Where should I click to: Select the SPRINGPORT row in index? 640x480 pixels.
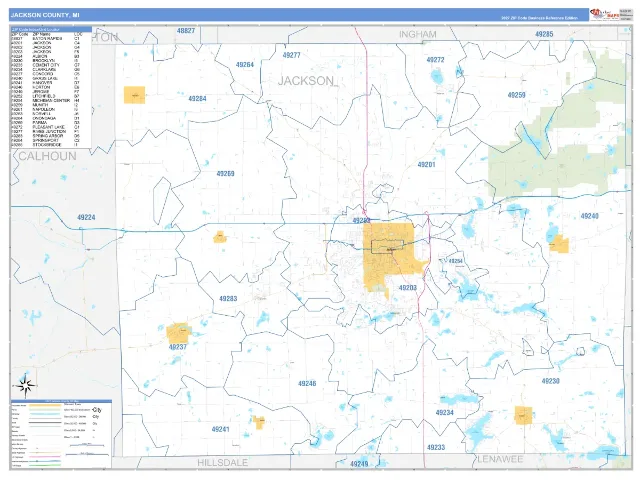[47, 140]
